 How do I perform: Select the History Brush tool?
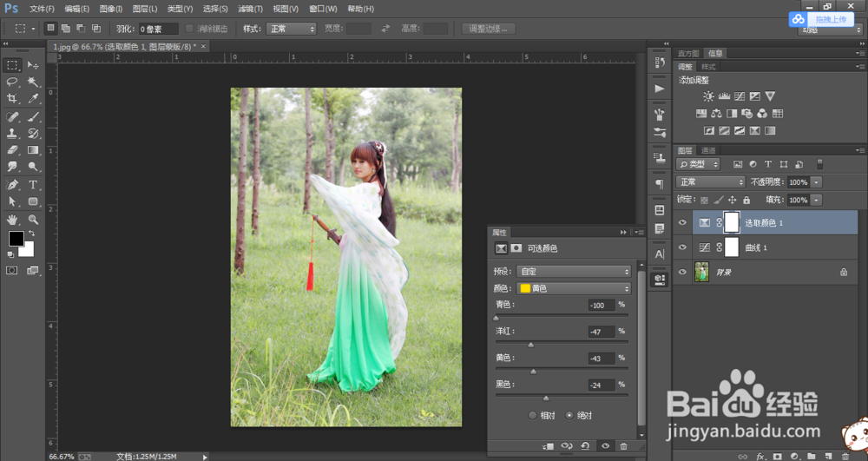33,134
